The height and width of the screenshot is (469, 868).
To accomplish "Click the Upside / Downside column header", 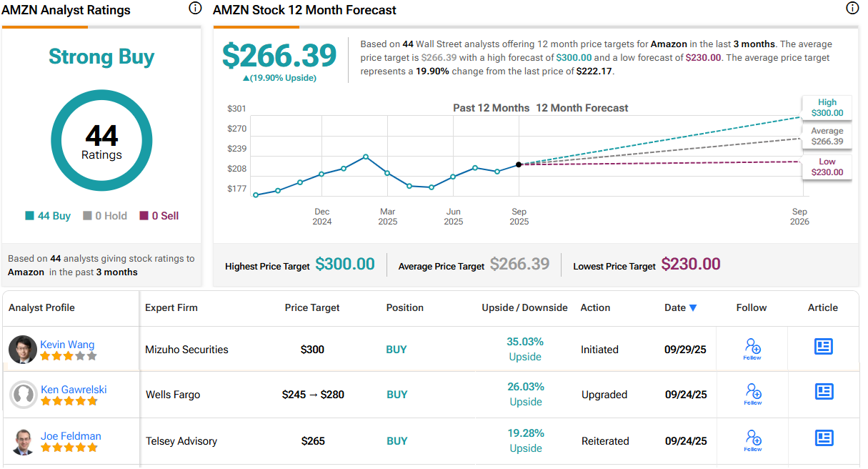I will click(524, 307).
